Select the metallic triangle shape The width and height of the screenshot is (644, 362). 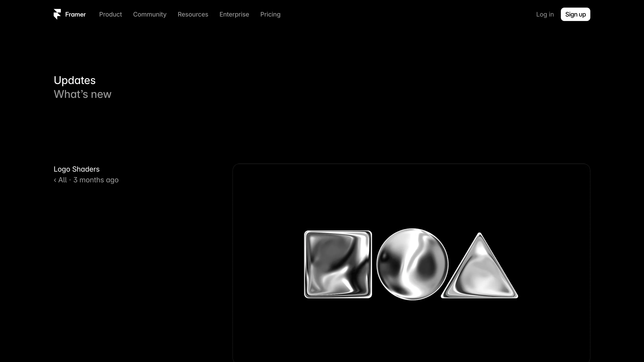479,265
